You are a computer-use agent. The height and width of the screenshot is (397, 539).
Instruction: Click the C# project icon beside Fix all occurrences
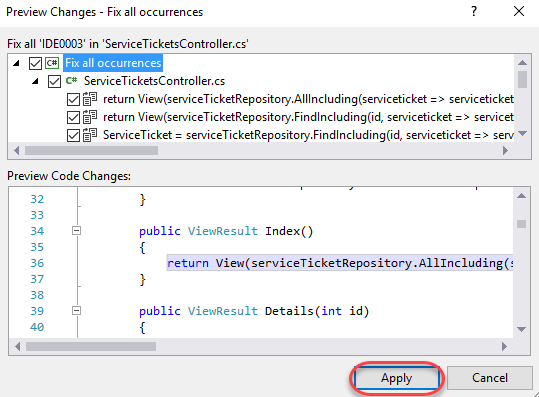tap(52, 63)
